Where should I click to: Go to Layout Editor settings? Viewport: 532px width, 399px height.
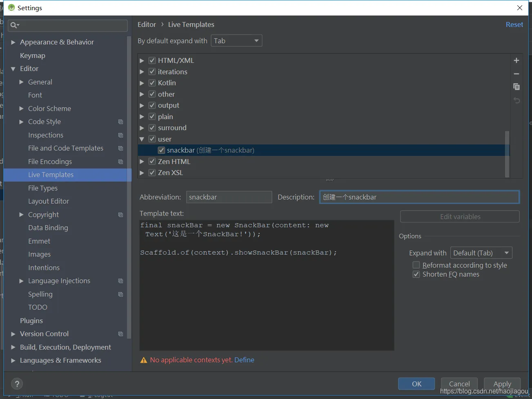pos(49,201)
